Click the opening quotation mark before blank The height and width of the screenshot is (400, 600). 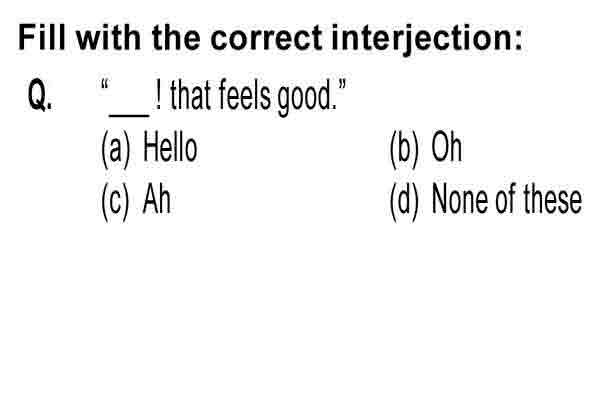[x=105, y=84]
